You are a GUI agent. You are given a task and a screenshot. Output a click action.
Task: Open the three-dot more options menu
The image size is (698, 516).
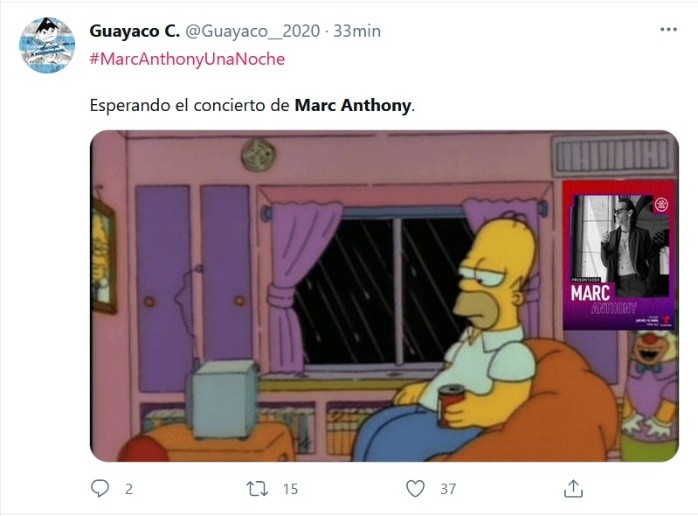(668, 30)
